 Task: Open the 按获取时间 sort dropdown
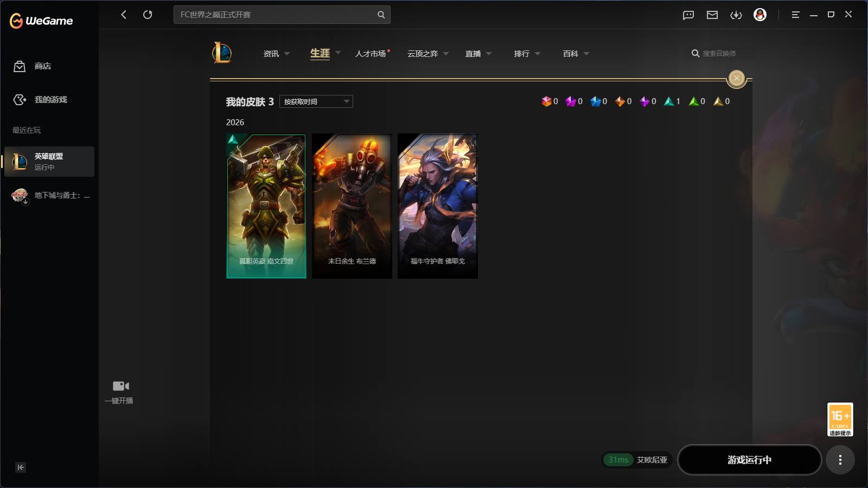click(316, 101)
